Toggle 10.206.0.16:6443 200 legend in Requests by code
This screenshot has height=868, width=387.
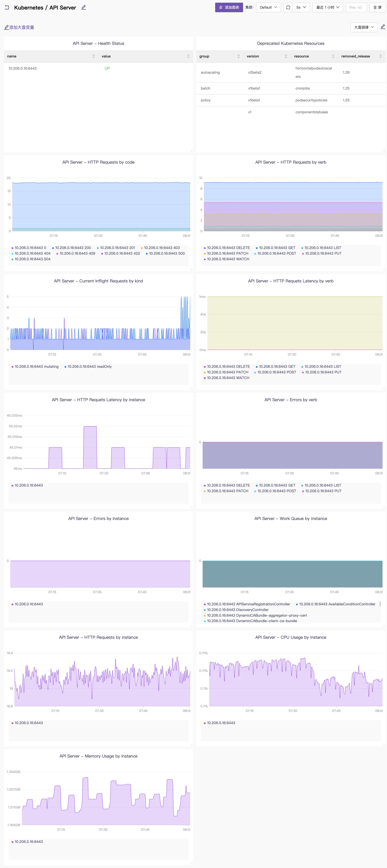71,248
